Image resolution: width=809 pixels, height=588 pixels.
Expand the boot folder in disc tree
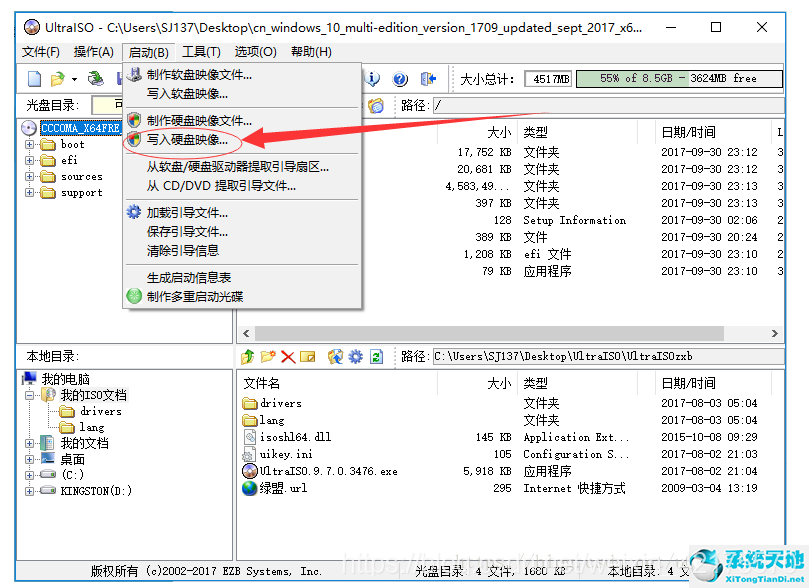(x=30, y=145)
